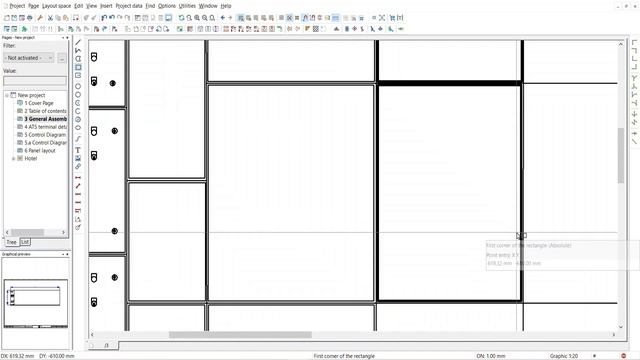
Task: Click the canvas scroll-right arrow
Action: pyautogui.click(x=613, y=335)
